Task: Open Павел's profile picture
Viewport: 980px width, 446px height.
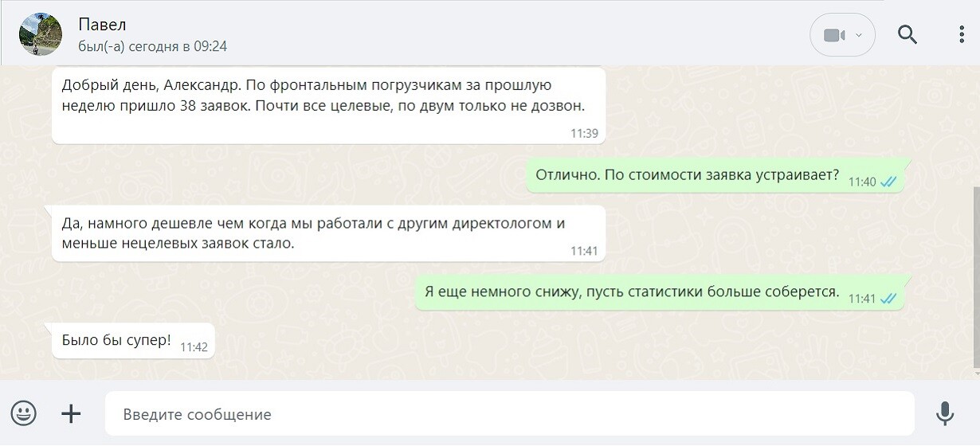Action: [x=40, y=34]
